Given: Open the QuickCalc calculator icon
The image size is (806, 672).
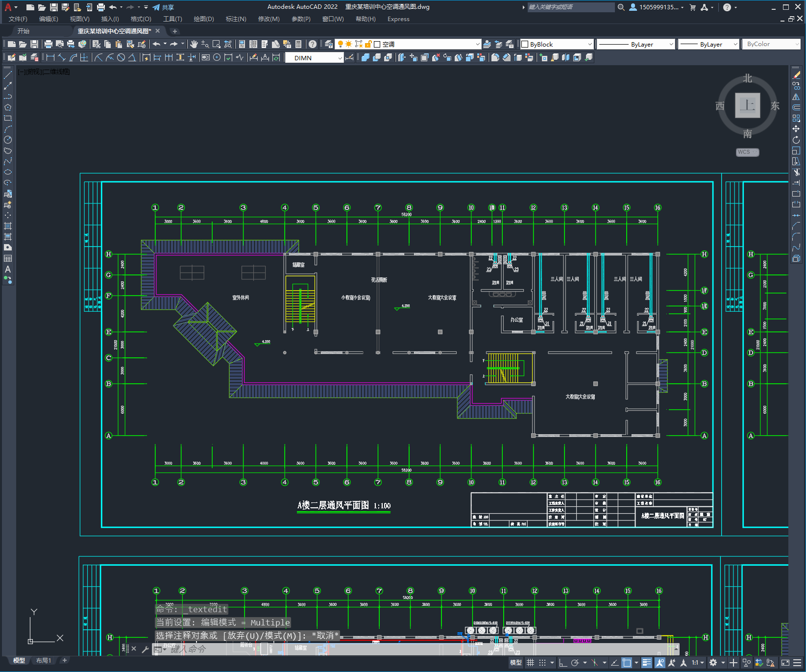Looking at the screenshot, I should tap(298, 44).
